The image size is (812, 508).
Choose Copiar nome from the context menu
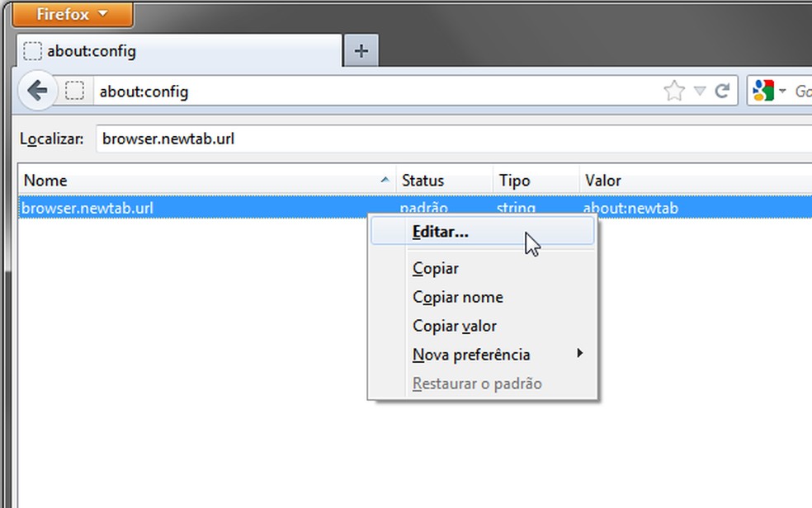click(483, 297)
